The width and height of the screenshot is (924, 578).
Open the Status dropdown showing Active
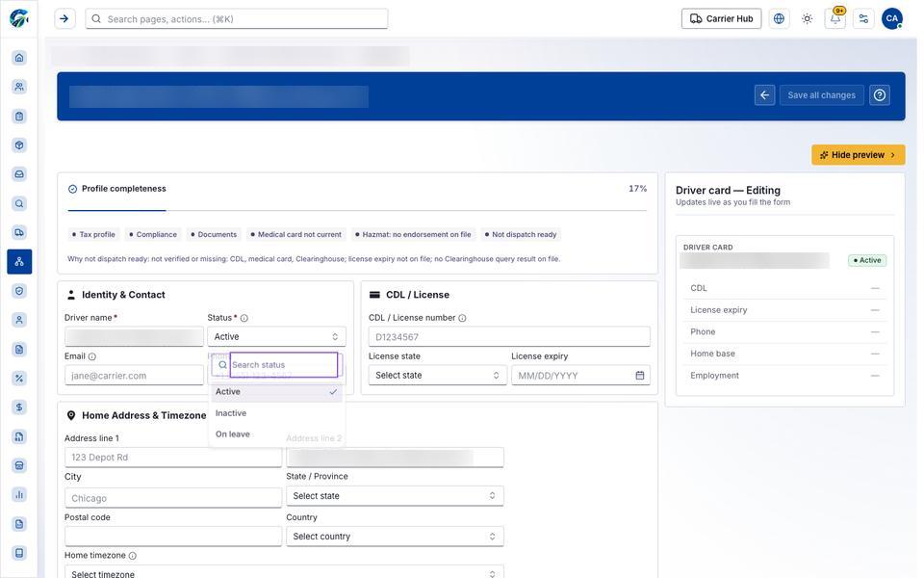click(x=276, y=337)
